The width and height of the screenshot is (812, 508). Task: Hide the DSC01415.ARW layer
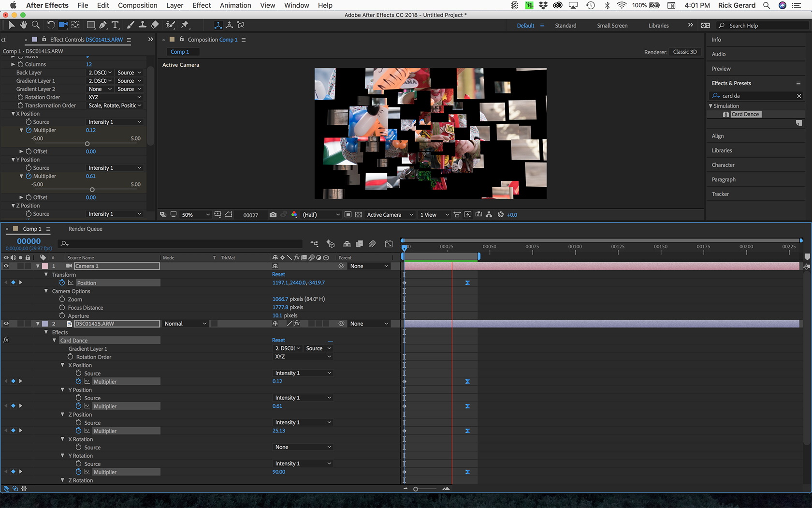[x=6, y=324]
